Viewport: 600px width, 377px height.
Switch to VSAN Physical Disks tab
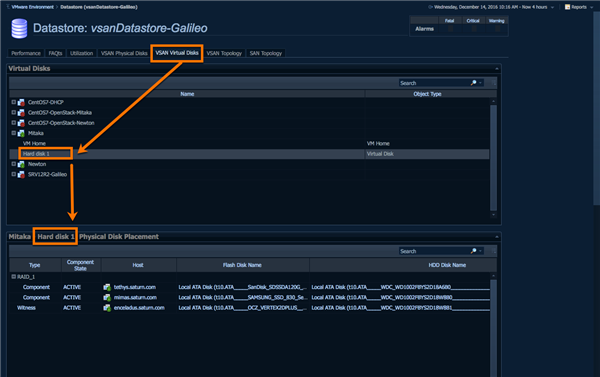124,53
